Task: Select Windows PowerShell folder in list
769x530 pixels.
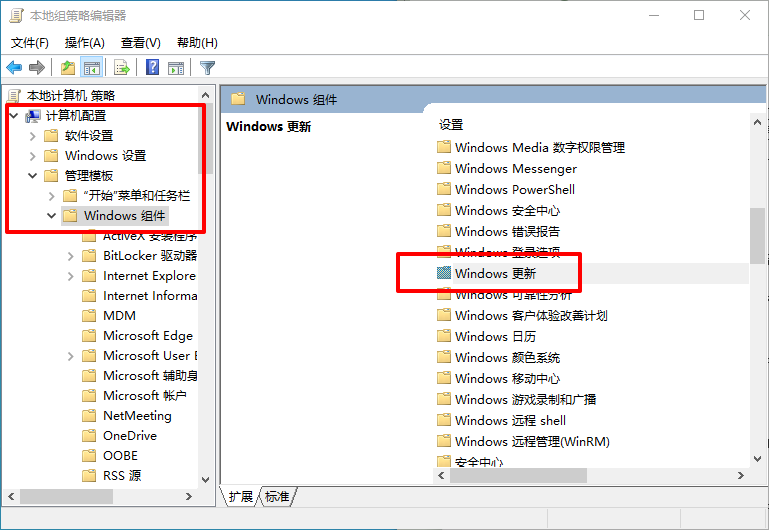Action: pyautogui.click(x=515, y=189)
